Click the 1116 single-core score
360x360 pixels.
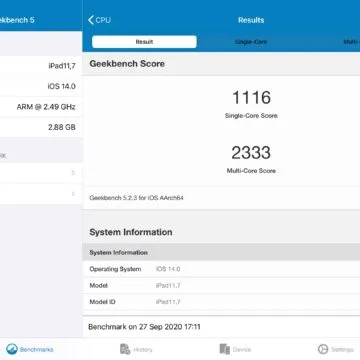click(x=251, y=97)
